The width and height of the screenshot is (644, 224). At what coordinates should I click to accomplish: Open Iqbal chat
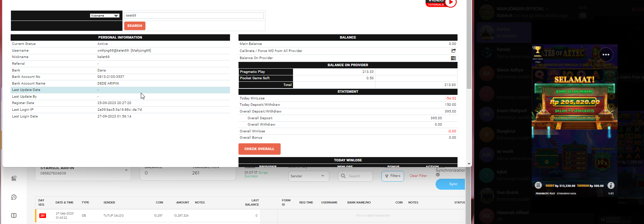tap(504, 175)
